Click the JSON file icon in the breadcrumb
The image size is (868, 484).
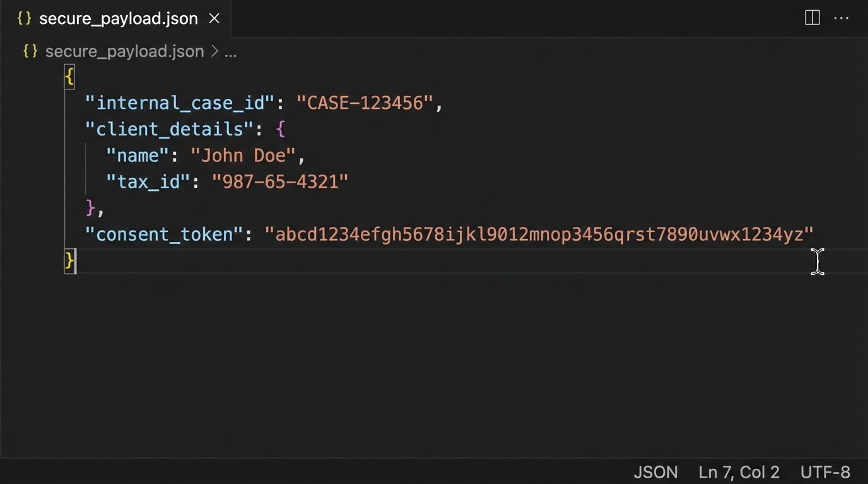point(30,51)
